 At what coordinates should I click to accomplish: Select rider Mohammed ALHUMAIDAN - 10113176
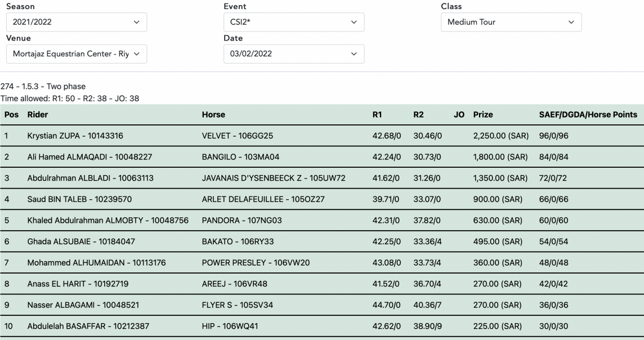pyautogui.click(x=96, y=263)
